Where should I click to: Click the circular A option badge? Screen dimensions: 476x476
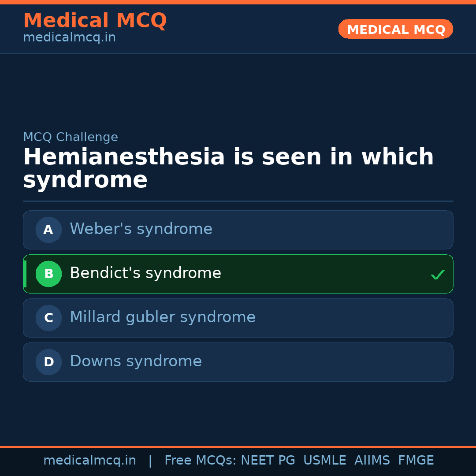click(x=48, y=230)
